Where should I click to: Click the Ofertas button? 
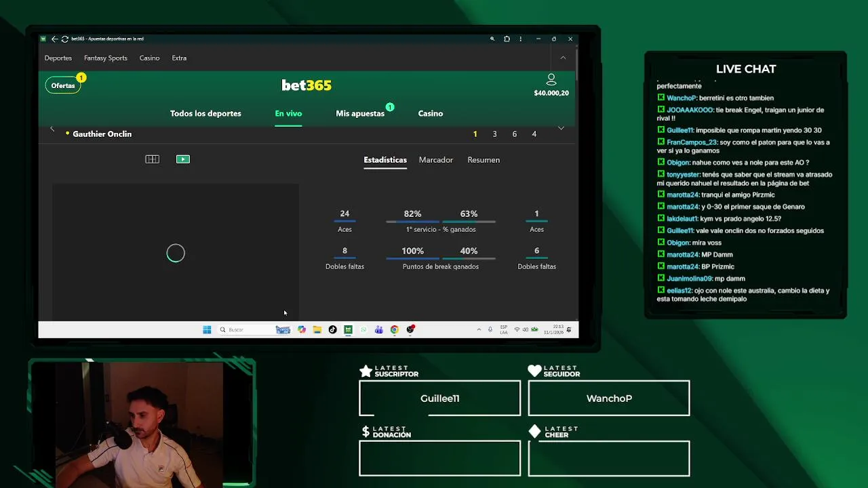pos(63,85)
